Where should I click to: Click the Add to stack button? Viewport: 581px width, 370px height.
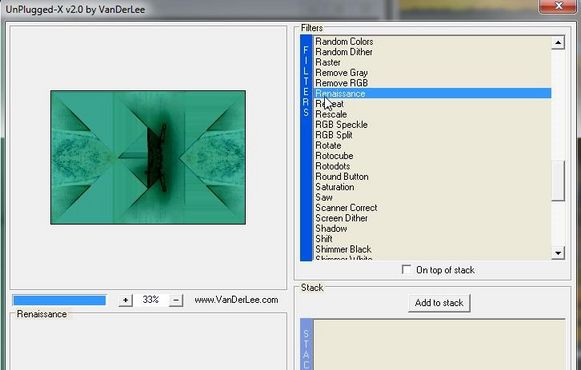439,303
